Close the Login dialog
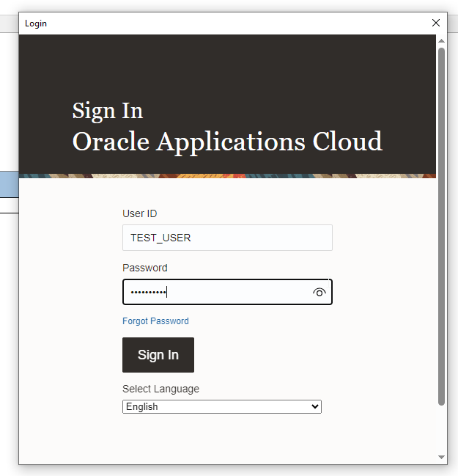The width and height of the screenshot is (458, 476). point(436,23)
